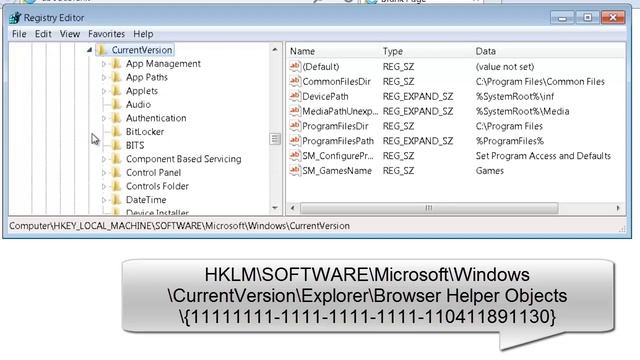
Task: Open the Favorites menu
Action: click(106, 34)
